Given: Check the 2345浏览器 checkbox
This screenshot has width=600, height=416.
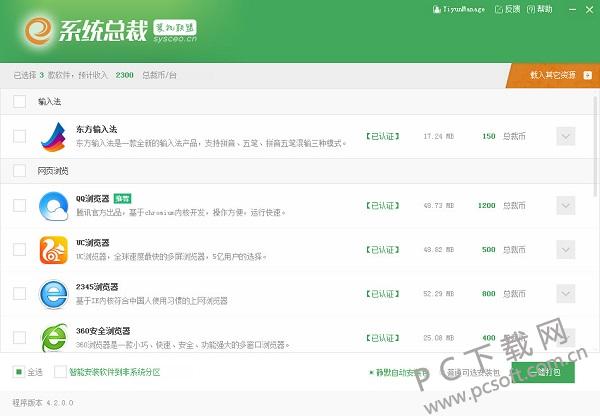Looking at the screenshot, I should 19,294.
